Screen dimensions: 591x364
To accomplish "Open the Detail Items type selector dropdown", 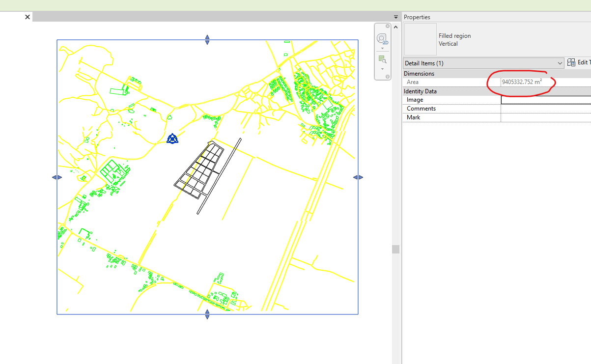I will click(561, 63).
